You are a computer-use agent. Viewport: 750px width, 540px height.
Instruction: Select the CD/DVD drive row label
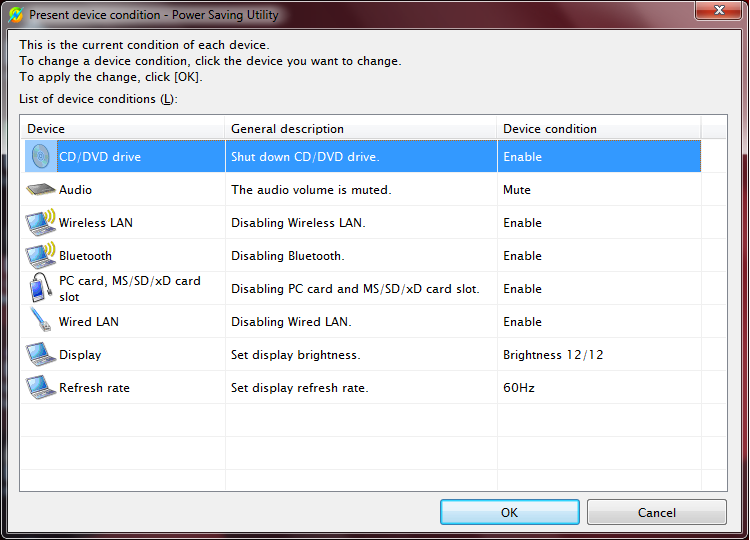pyautogui.click(x=100, y=157)
